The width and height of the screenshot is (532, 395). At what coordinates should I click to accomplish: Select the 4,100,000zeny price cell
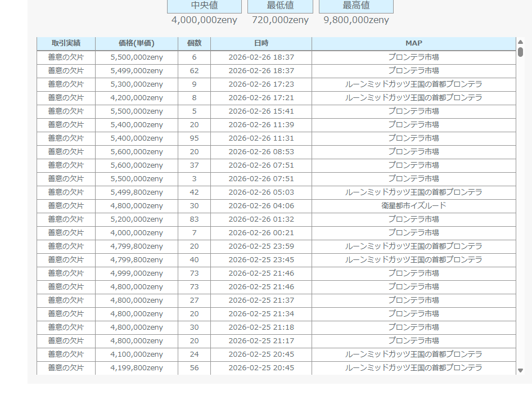(x=137, y=354)
